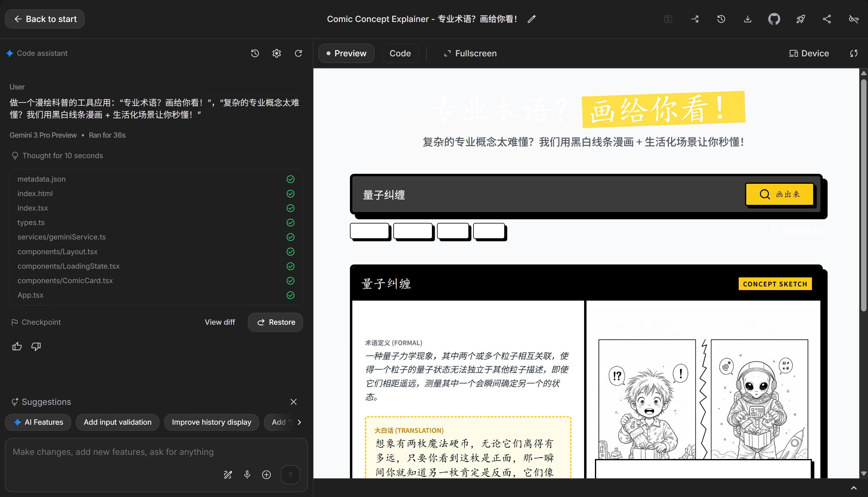
Task: Click the yellow 画出来 button
Action: pyautogui.click(x=780, y=194)
